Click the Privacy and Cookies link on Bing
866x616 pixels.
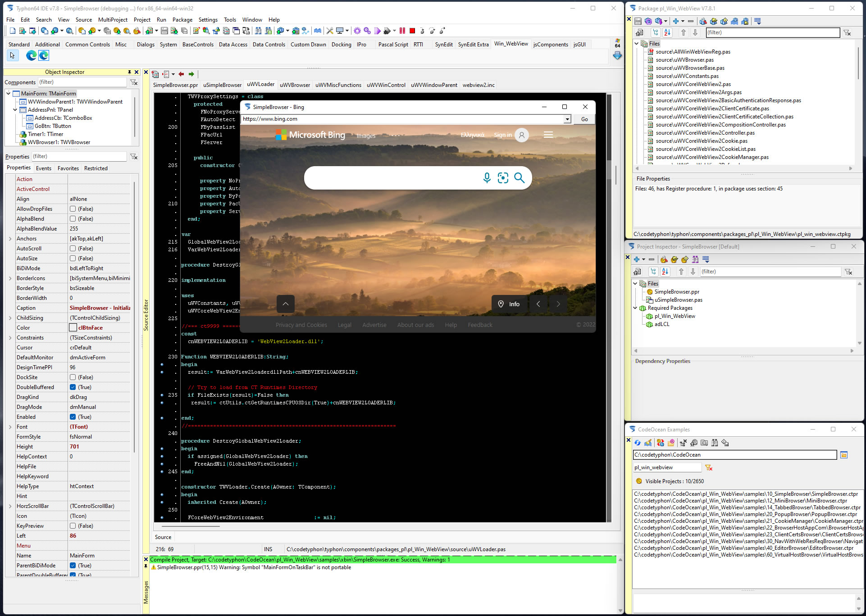click(301, 325)
